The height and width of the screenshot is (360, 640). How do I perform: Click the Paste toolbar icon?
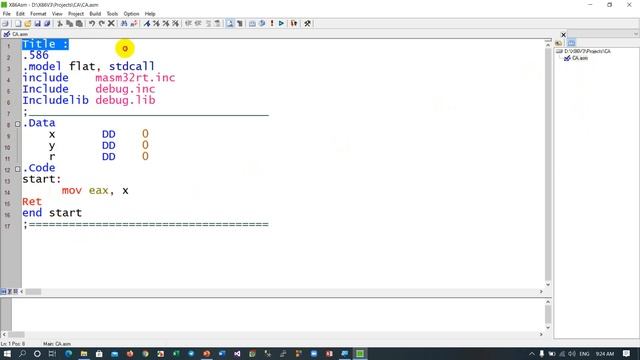click(79, 24)
